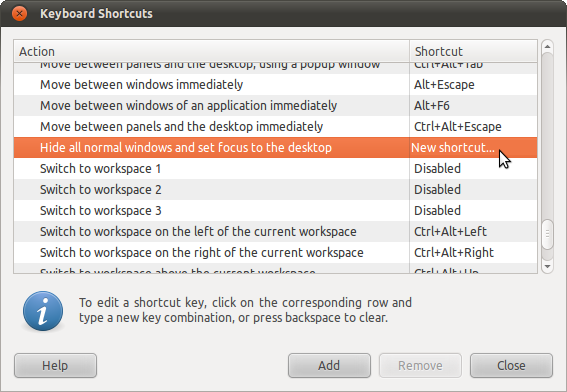This screenshot has height=392, width=567.
Task: Click the scrollbar down arrow
Action: (x=547, y=267)
